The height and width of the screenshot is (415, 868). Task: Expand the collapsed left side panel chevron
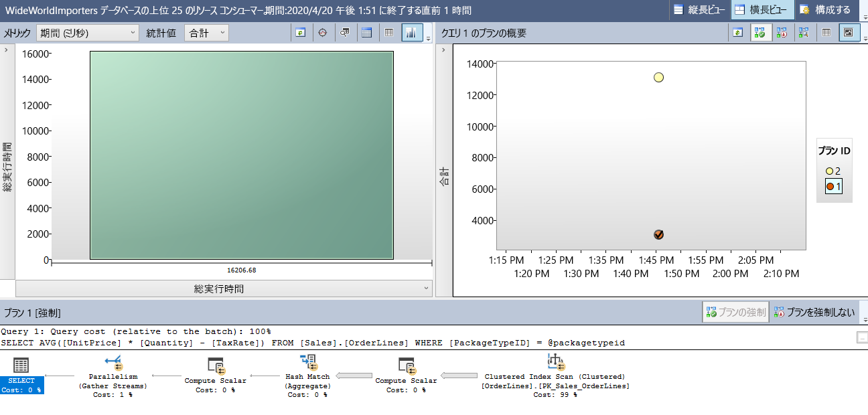(7, 50)
